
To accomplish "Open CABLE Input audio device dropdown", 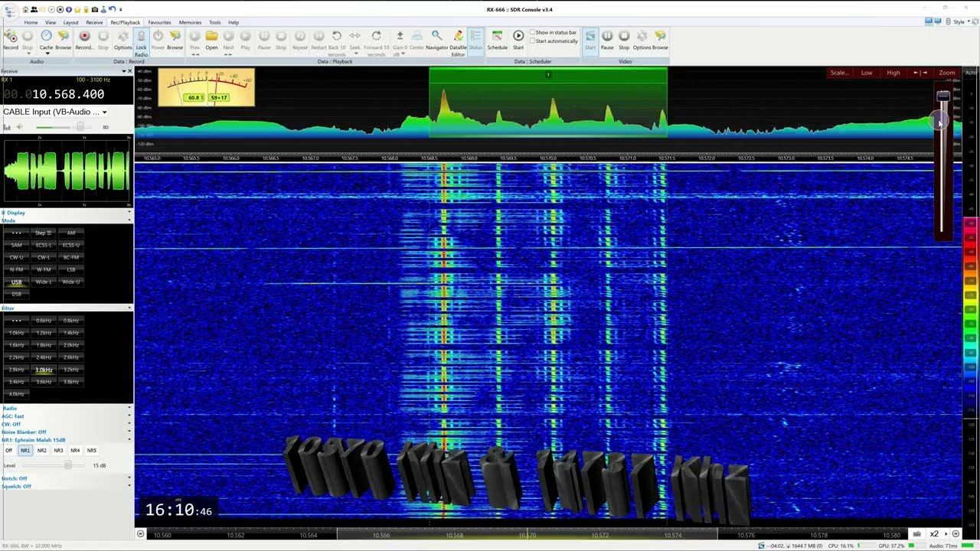I will coord(104,112).
